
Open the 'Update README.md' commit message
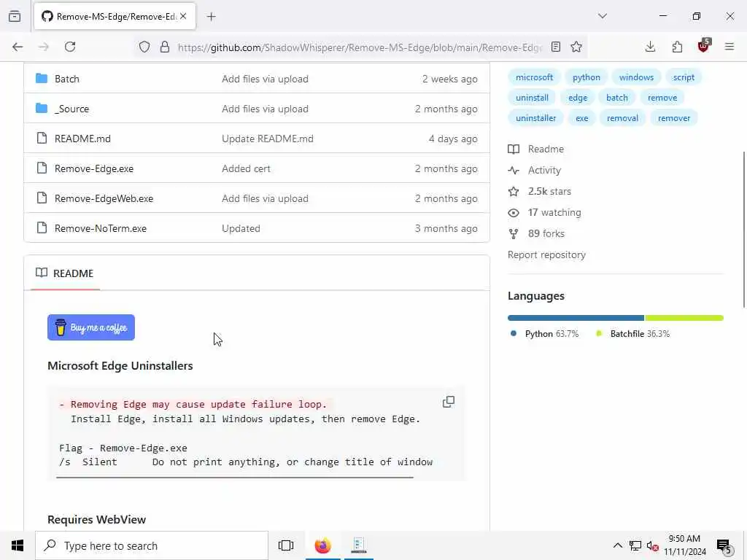(267, 139)
